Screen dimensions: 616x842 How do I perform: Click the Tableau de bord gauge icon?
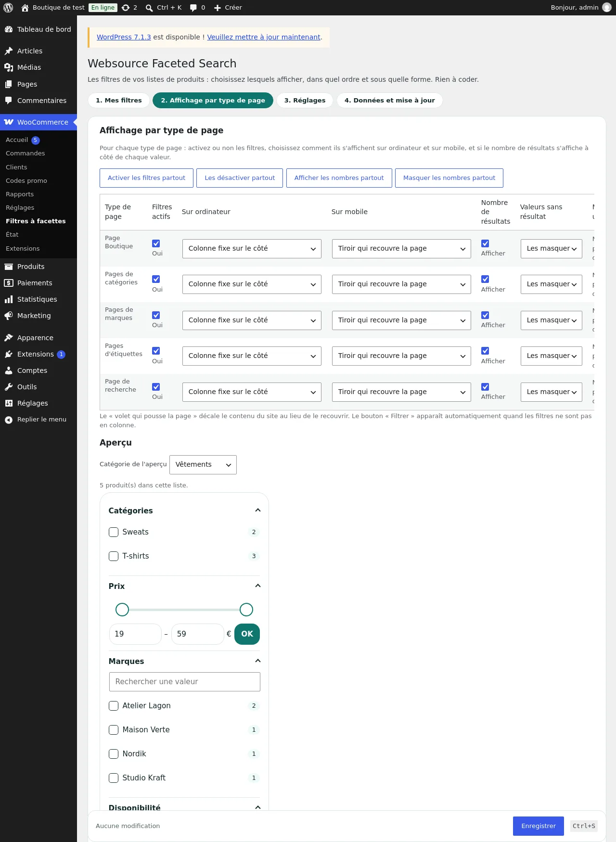click(9, 29)
